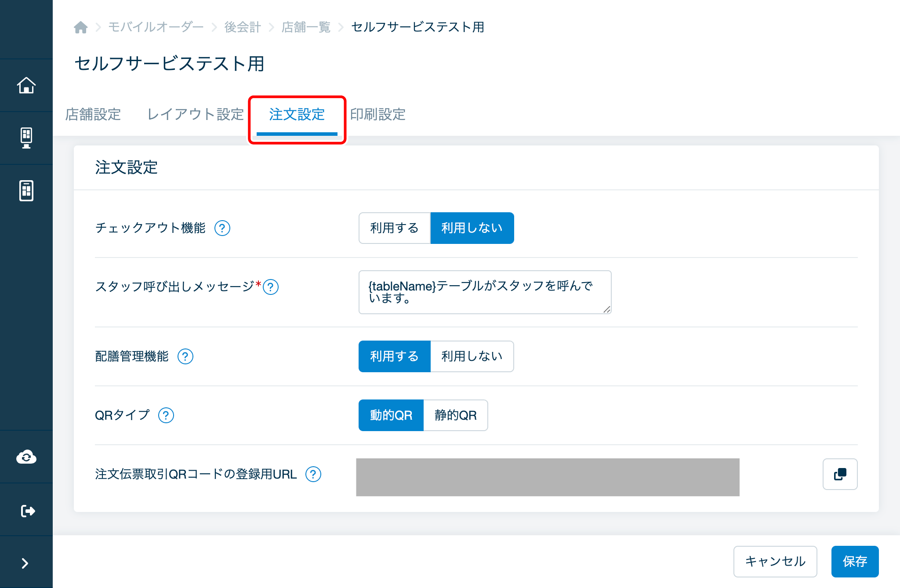900x588 pixels.
Task: Expand the sidebar with the chevron arrow
Action: pos(25,563)
